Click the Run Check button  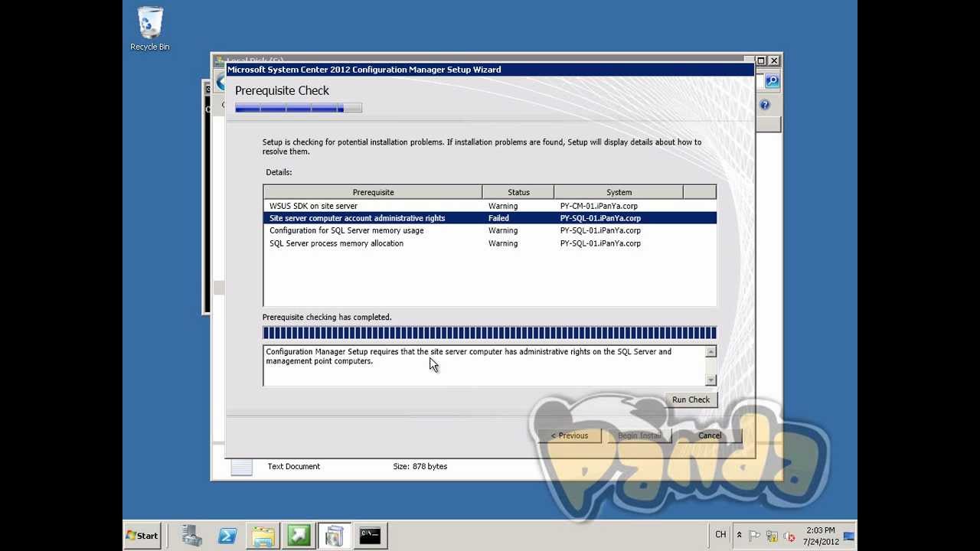pyautogui.click(x=691, y=399)
